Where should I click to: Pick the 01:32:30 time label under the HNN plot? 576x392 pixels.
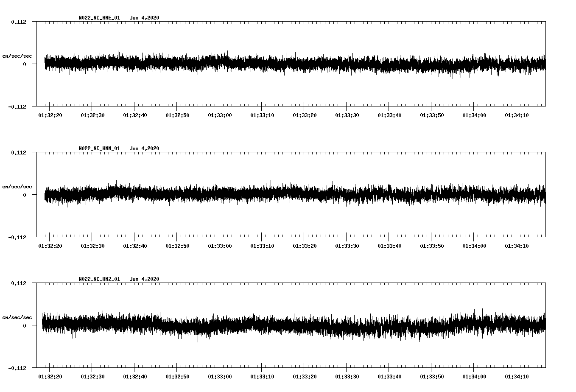point(92,246)
